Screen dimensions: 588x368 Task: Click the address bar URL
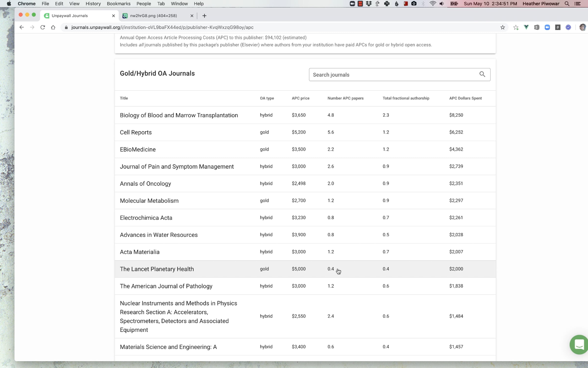pyautogui.click(x=162, y=27)
